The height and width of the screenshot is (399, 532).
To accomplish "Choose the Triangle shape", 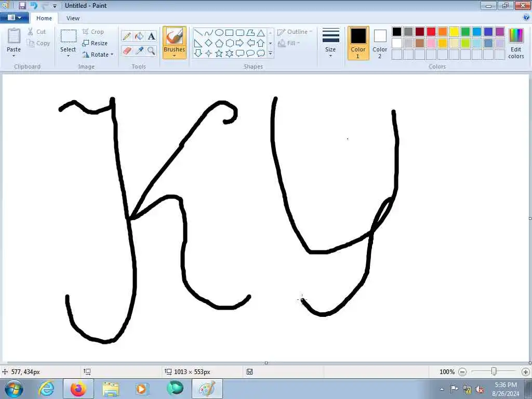I will [x=261, y=33].
